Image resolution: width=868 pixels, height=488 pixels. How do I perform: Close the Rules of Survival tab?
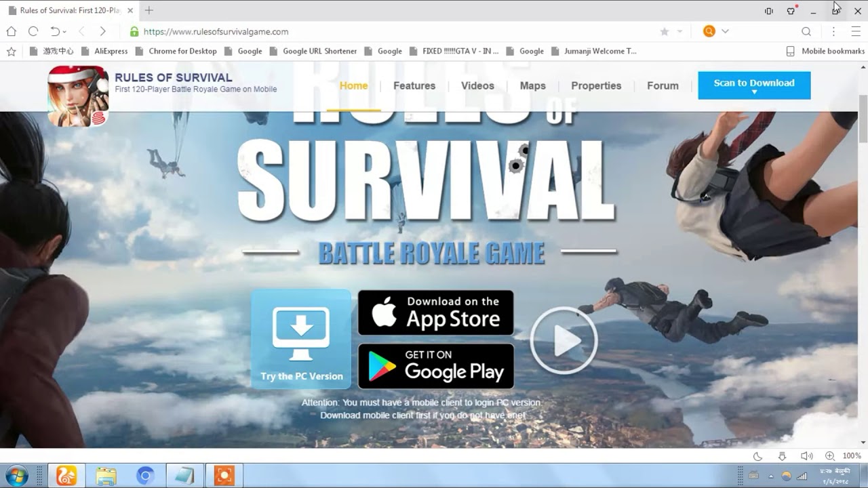[130, 10]
